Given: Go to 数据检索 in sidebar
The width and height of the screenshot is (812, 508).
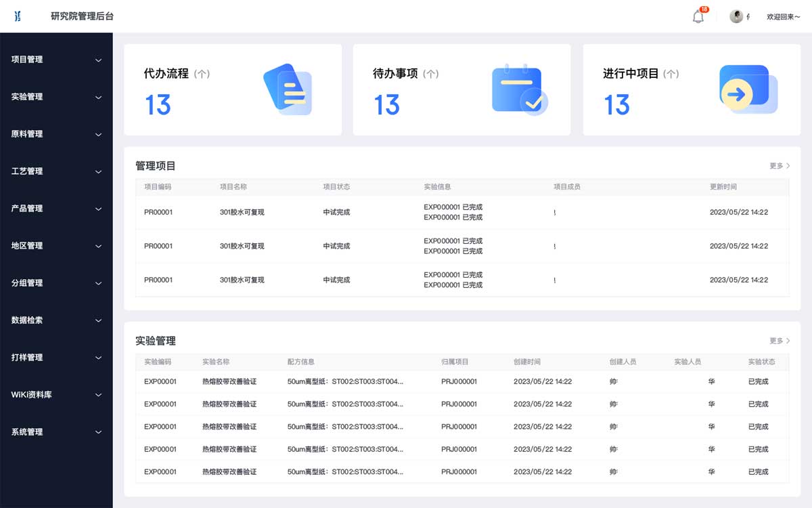Looking at the screenshot, I should click(27, 320).
